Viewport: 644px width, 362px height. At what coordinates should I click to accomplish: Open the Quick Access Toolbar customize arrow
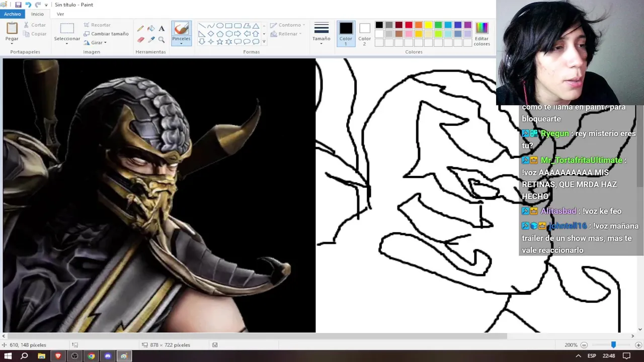coord(46,5)
